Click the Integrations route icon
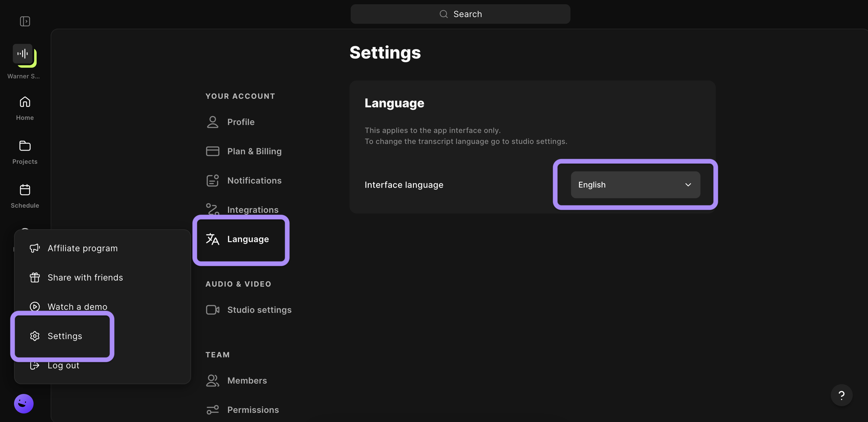Image resolution: width=868 pixels, height=422 pixels. [213, 210]
